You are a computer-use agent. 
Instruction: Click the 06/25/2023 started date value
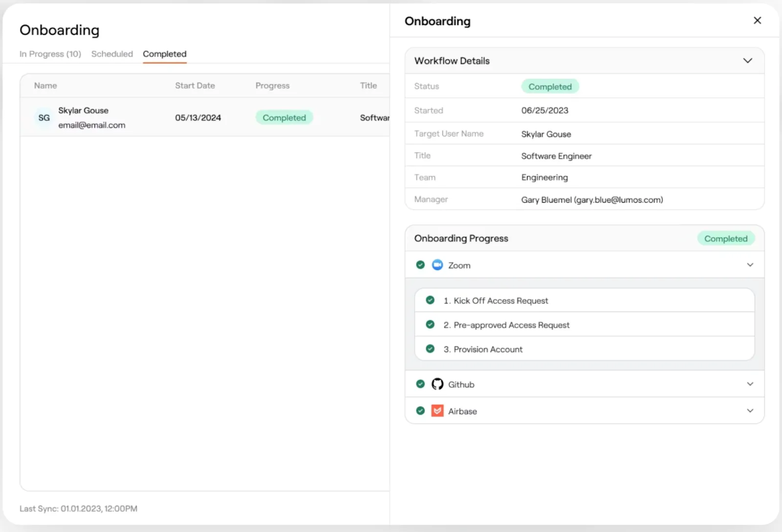point(544,110)
